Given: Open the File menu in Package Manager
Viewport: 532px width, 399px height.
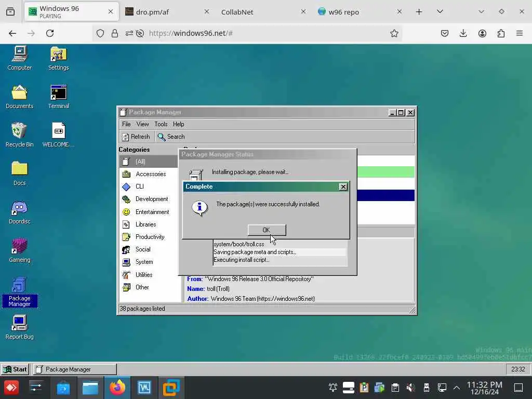Looking at the screenshot, I should (126, 124).
